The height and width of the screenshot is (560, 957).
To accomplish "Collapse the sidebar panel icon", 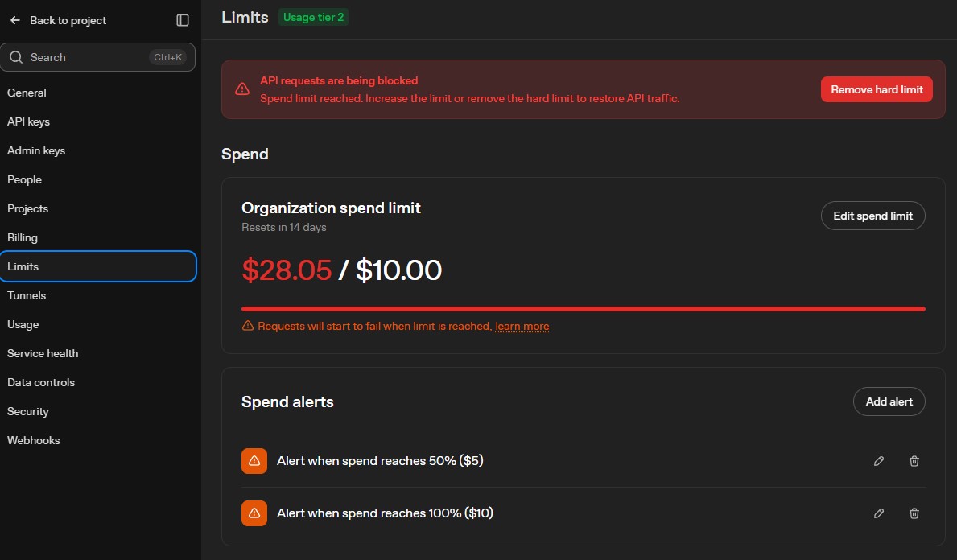I will click(x=183, y=20).
